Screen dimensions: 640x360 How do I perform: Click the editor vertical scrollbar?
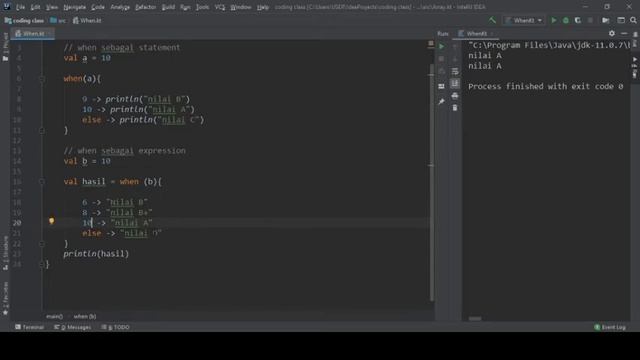pyautogui.click(x=431, y=182)
